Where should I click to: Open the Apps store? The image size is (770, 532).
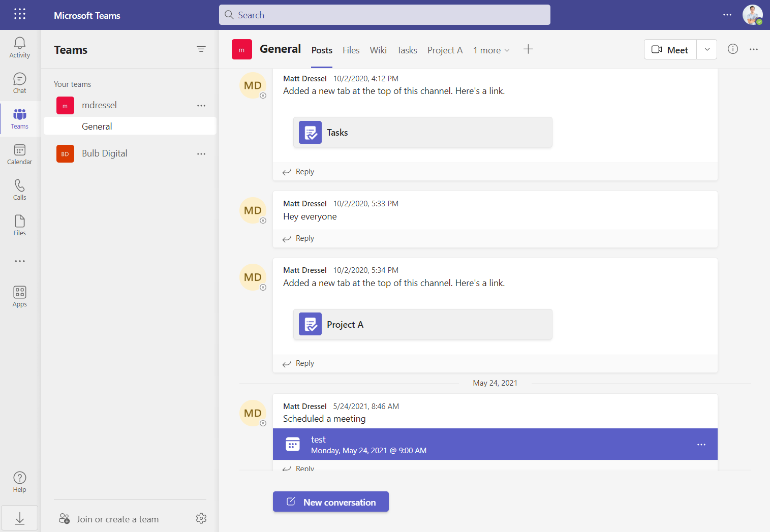coord(20,297)
